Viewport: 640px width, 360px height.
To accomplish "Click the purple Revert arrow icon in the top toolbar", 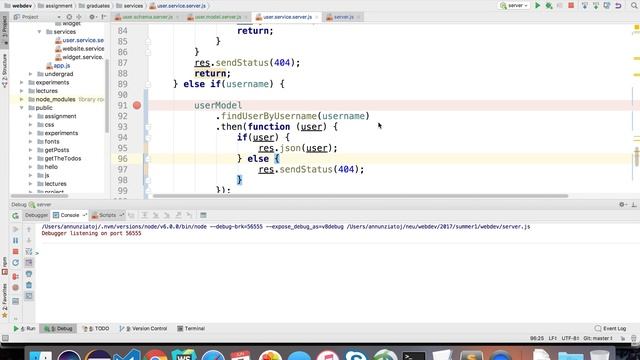I will pos(618,6).
